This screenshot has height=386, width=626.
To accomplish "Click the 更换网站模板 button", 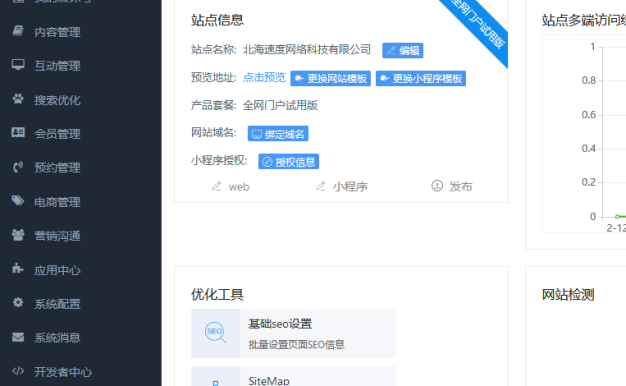I will [x=331, y=79].
